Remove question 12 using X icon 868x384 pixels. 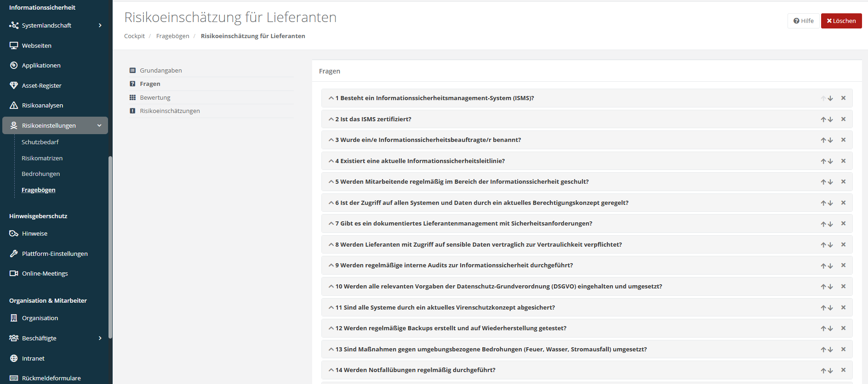(843, 328)
